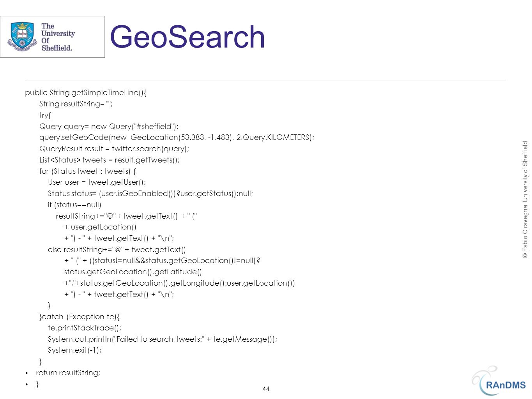Click the Fabio Ciravegna copyright text
The image size is (532, 399).
tap(525, 199)
